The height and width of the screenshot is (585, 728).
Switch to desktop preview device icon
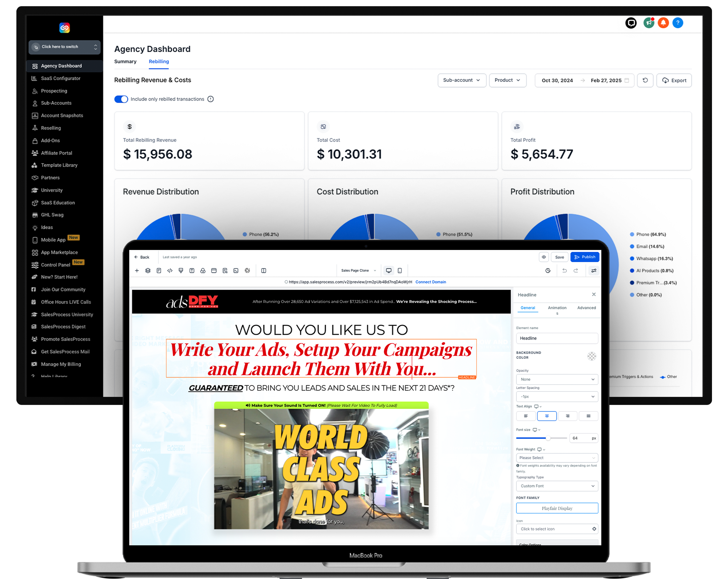(389, 271)
